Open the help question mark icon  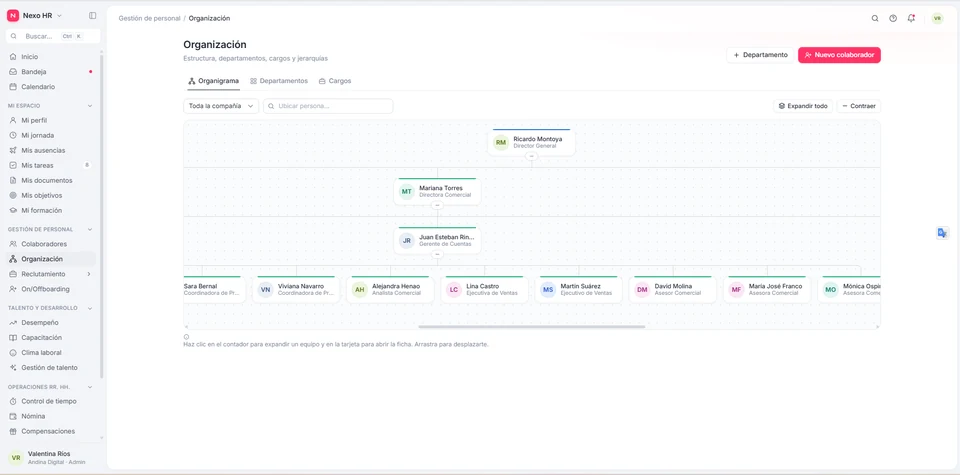893,18
